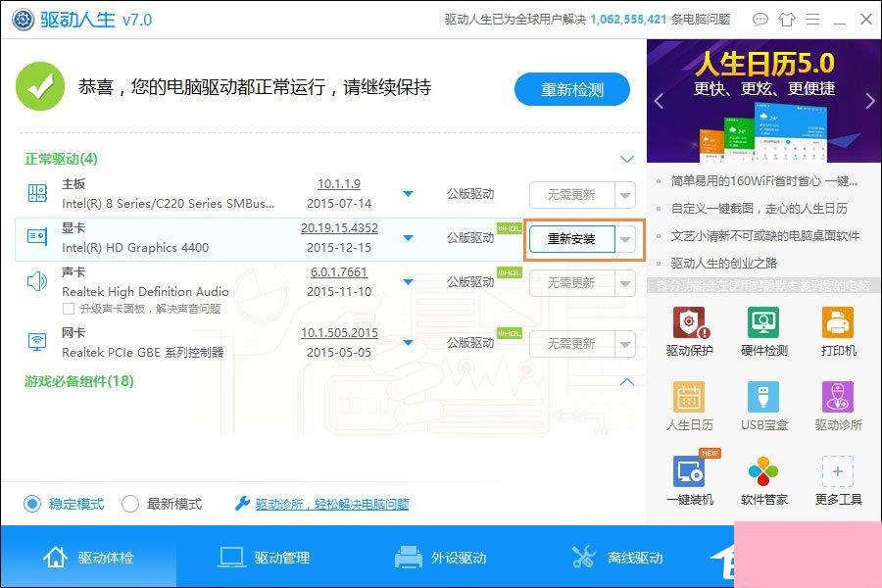Collapse the 正常驱动(4) section chevron

click(626, 159)
